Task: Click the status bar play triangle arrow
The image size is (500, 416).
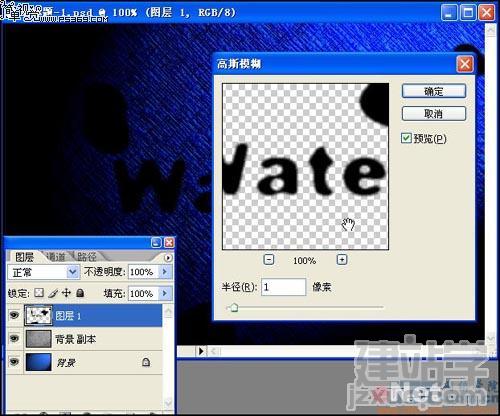Action: [x=201, y=351]
